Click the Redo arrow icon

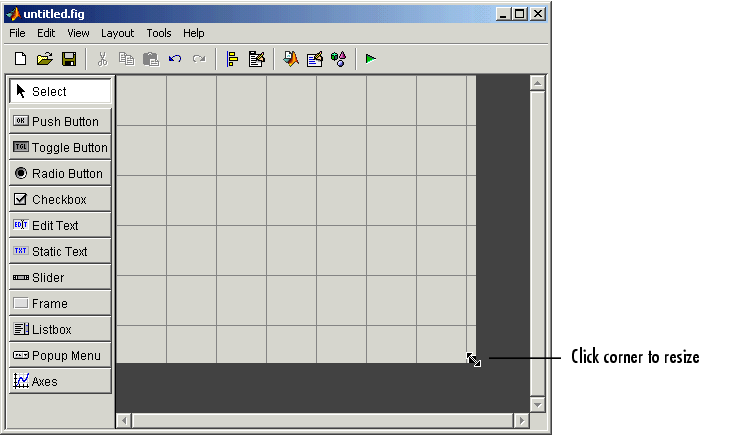click(199, 59)
